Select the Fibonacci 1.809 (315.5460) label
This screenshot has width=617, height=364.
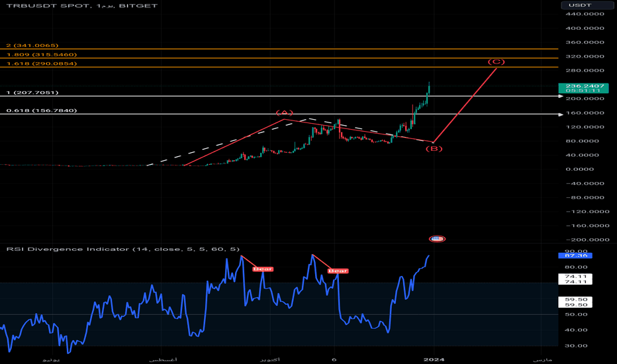42,55
